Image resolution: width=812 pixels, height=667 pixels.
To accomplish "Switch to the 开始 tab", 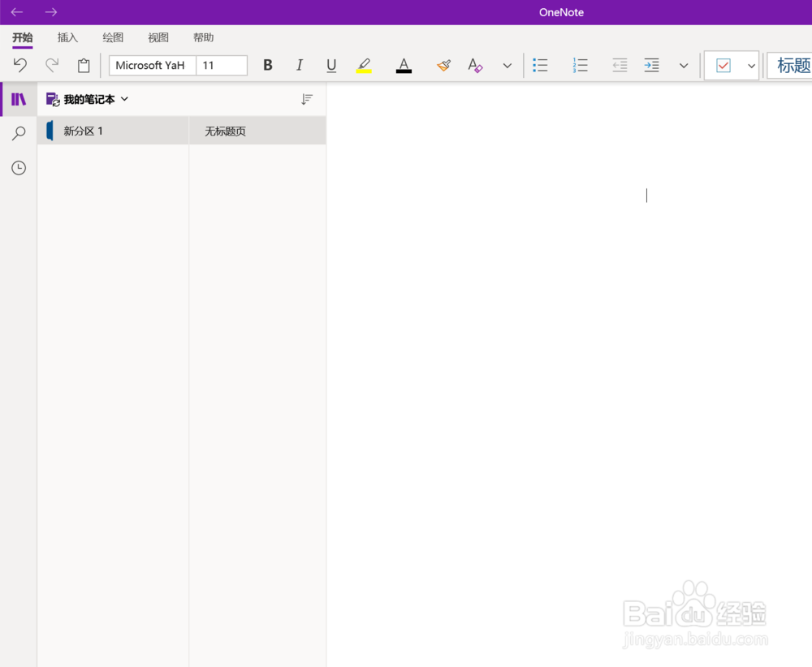I will coord(22,38).
